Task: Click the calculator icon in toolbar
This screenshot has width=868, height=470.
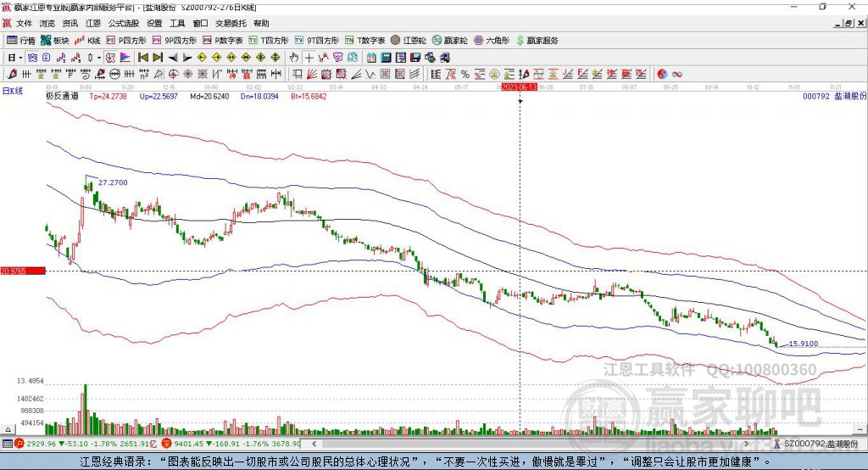Action: coord(386,57)
